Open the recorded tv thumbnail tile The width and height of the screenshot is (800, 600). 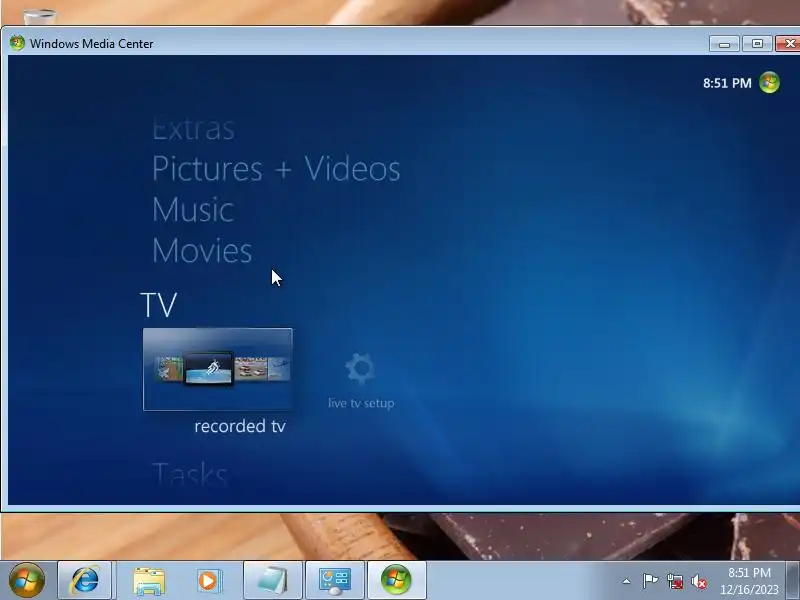click(x=218, y=369)
